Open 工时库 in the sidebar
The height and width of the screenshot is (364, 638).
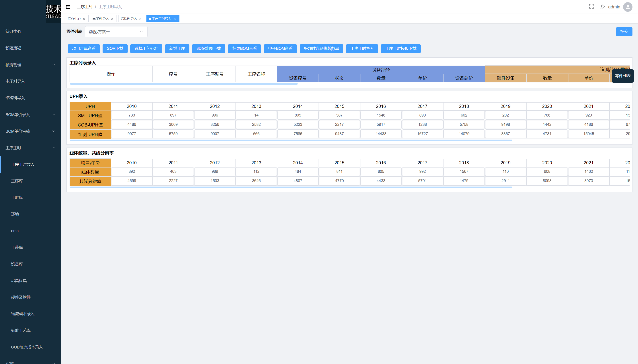tap(30, 197)
